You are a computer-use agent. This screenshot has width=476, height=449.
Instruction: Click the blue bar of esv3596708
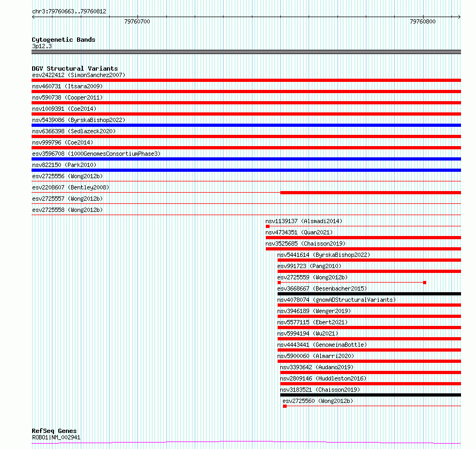246,159
